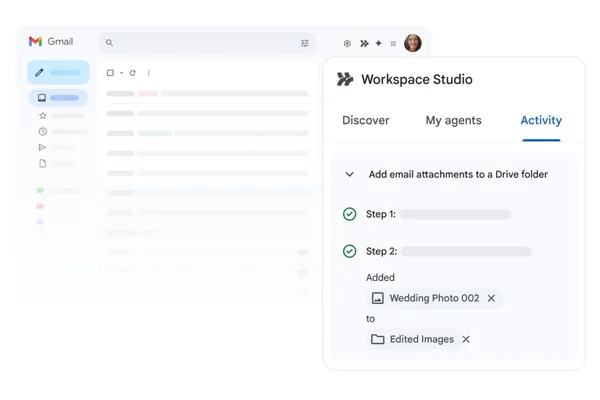Click the Compose pencil button
The width and height of the screenshot is (600, 400).
[58, 72]
